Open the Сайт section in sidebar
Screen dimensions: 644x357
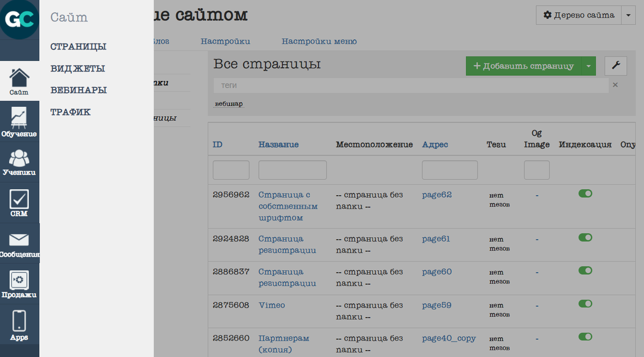(19, 81)
